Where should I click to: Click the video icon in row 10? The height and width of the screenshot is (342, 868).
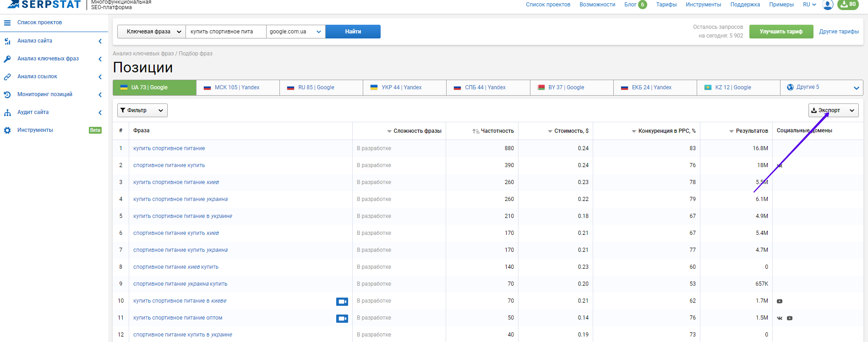pyautogui.click(x=342, y=301)
